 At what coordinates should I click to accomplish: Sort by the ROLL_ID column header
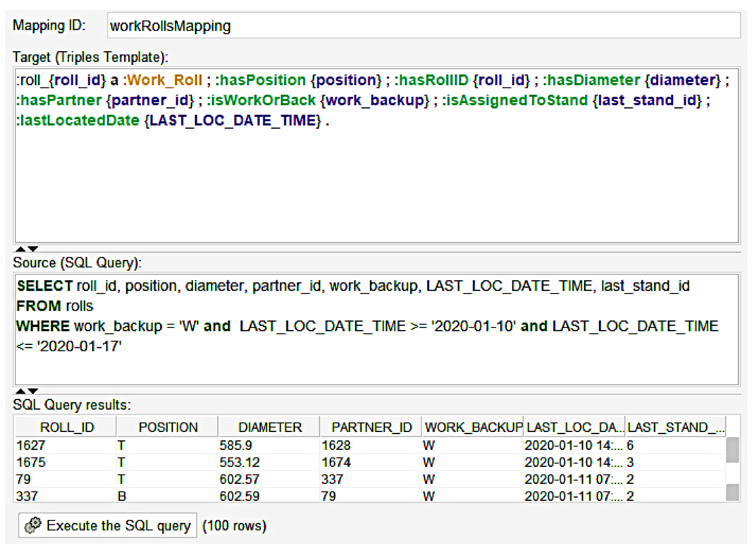[67, 427]
